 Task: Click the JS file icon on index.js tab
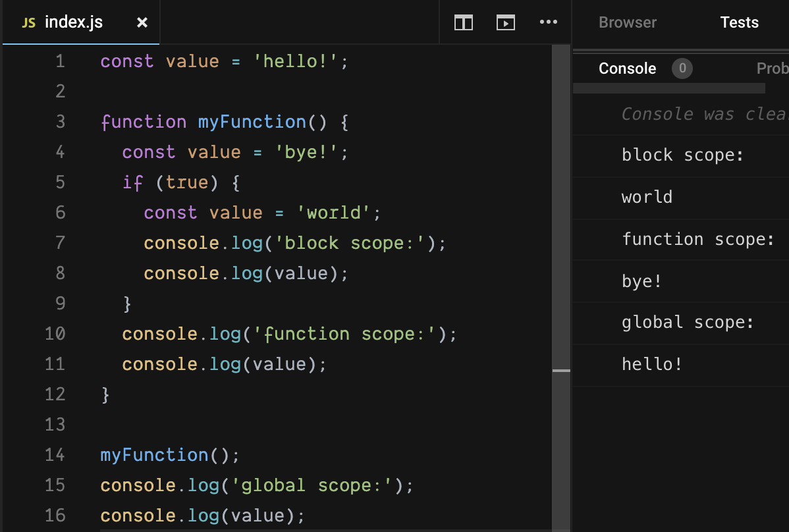[29, 23]
